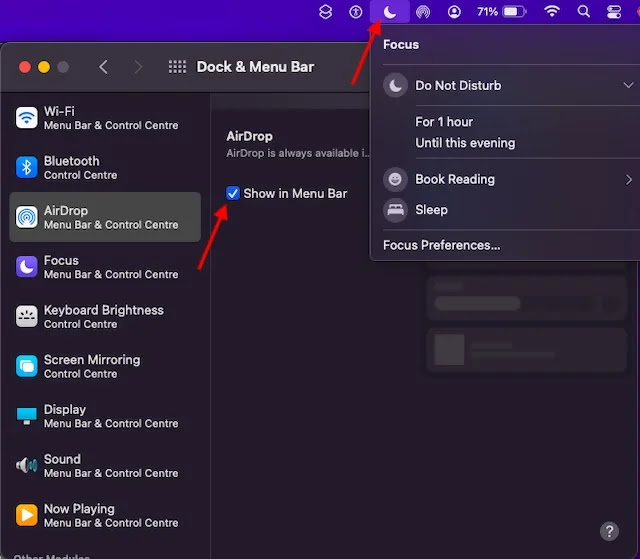Viewport: 640px width, 559px height.
Task: Choose Until this evening option
Action: click(465, 143)
